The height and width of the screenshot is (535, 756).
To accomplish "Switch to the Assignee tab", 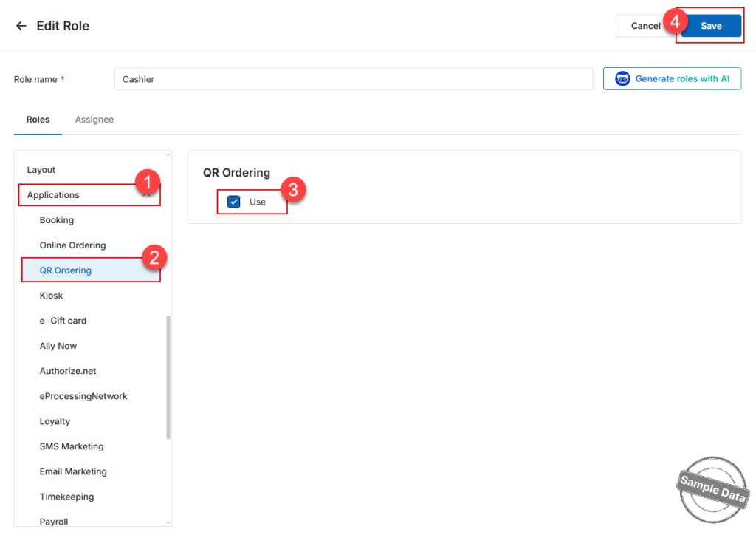I will [x=94, y=120].
